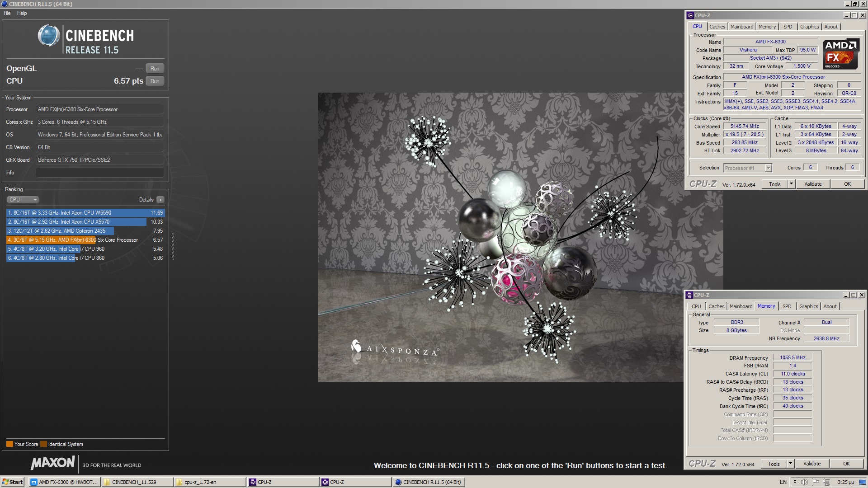Click the volume speaker tray icon
Screen dimensions: 868x488
pyautogui.click(x=804, y=482)
